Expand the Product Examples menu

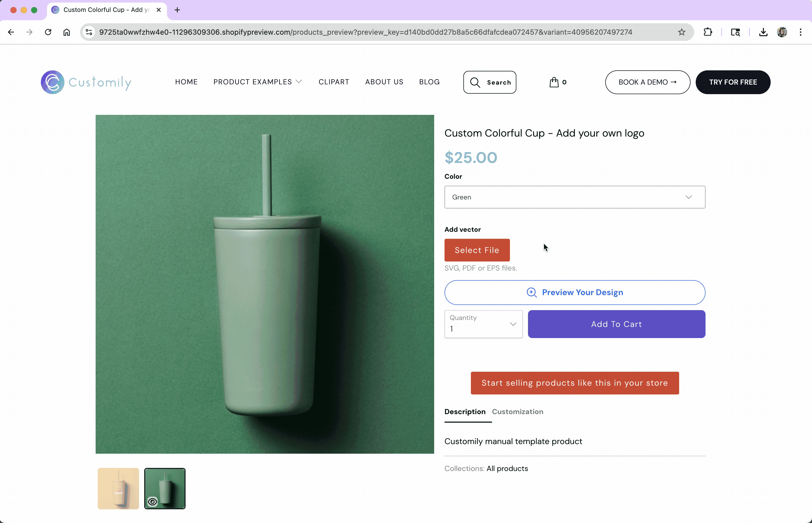(257, 82)
